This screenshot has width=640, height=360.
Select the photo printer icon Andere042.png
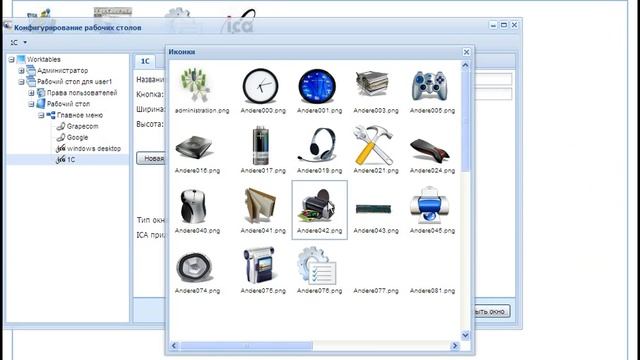point(318,207)
